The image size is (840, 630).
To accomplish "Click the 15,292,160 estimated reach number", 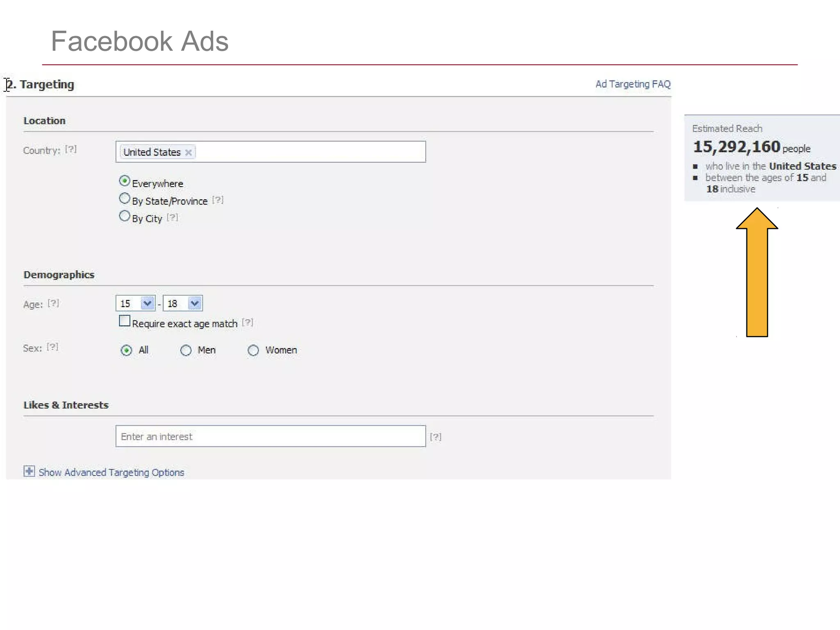I will coord(736,147).
